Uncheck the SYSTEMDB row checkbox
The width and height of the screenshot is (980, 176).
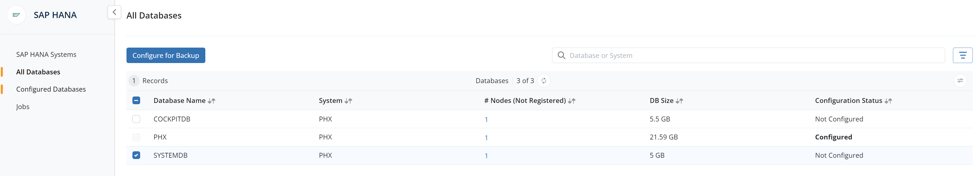click(x=136, y=155)
